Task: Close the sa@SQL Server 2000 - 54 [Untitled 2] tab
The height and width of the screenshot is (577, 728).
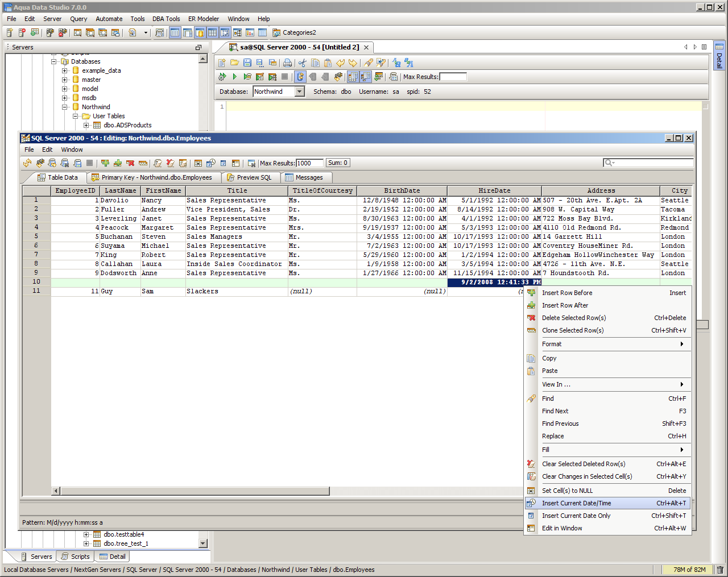Action: [x=366, y=48]
